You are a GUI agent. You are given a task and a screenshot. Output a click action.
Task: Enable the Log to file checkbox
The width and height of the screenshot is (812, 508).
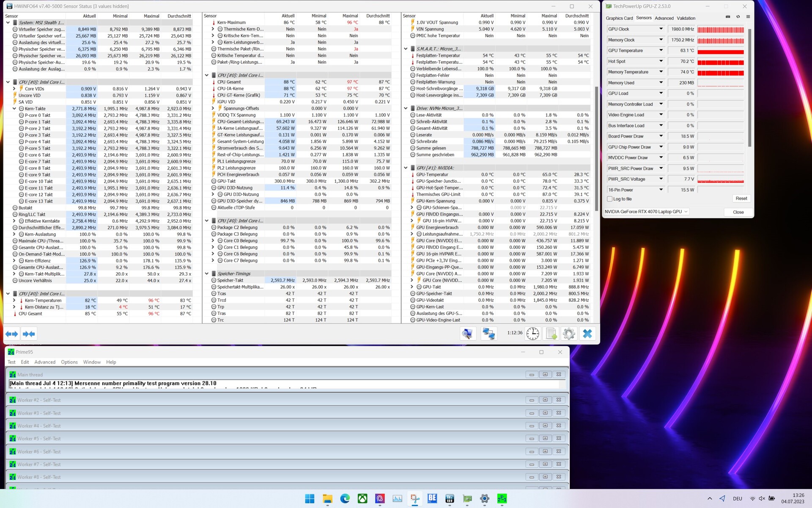coord(610,199)
